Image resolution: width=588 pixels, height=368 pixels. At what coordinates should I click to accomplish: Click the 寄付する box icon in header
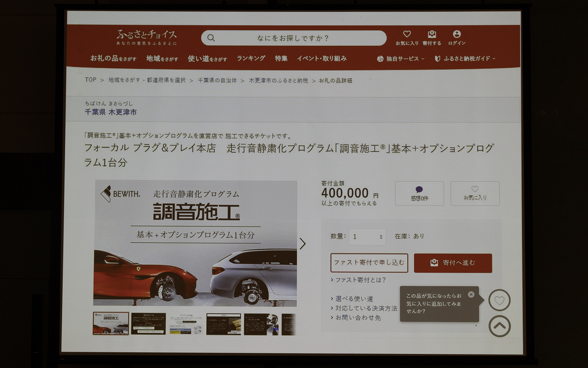coord(432,34)
